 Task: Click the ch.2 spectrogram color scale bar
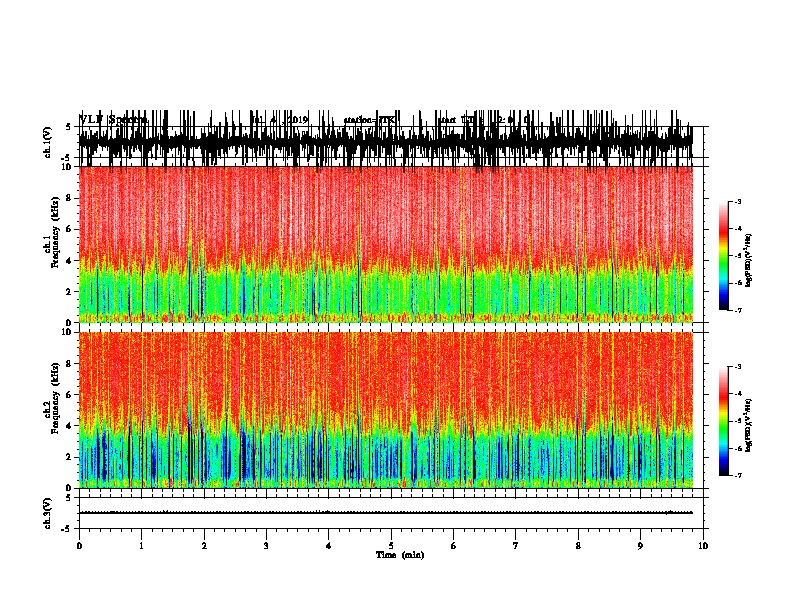[724, 421]
